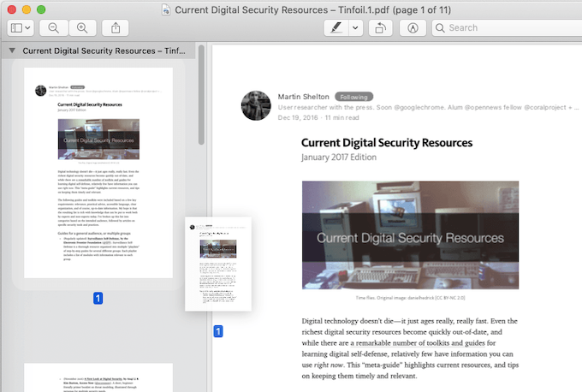
Task: Select the second page thumbnail in sidebar
Action: coord(98,377)
